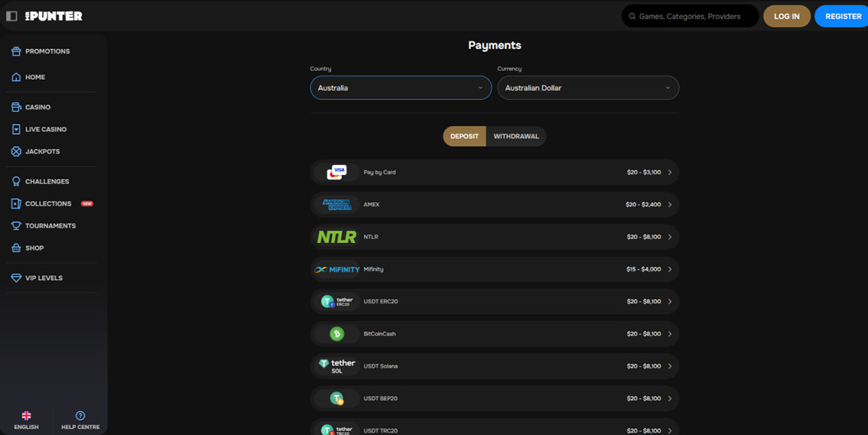Click the Live Casino card icon
Viewport: 868px width, 435px height.
pyautogui.click(x=17, y=129)
